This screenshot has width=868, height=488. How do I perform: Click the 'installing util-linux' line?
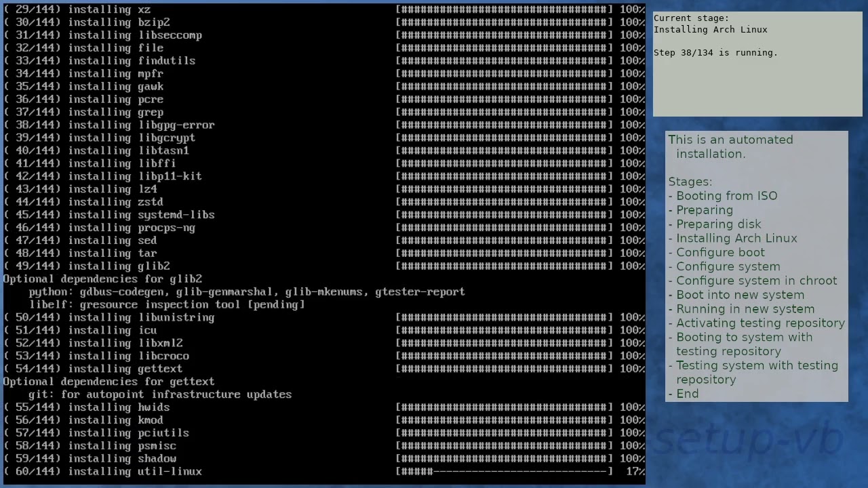click(324, 472)
